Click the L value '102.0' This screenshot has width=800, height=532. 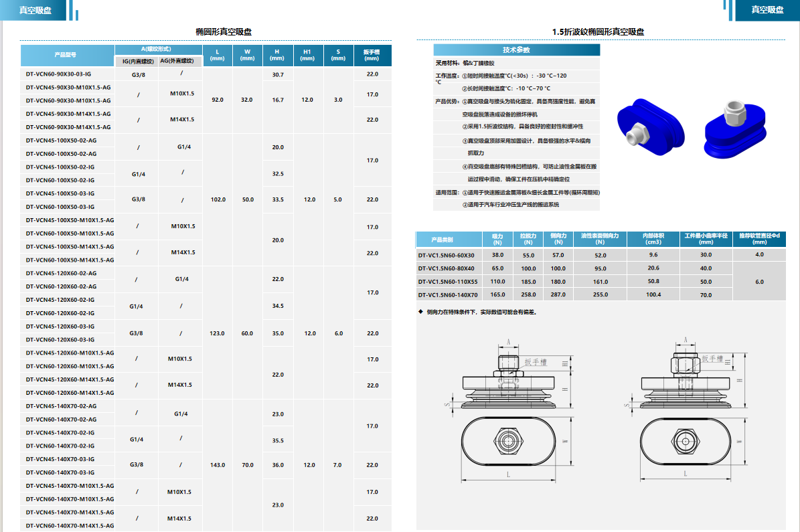tap(218, 199)
